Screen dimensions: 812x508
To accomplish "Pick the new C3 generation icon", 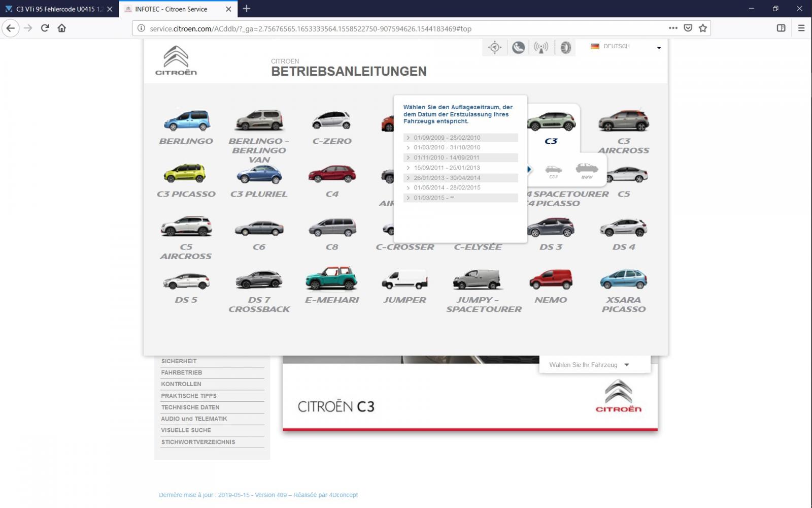I will [x=587, y=171].
